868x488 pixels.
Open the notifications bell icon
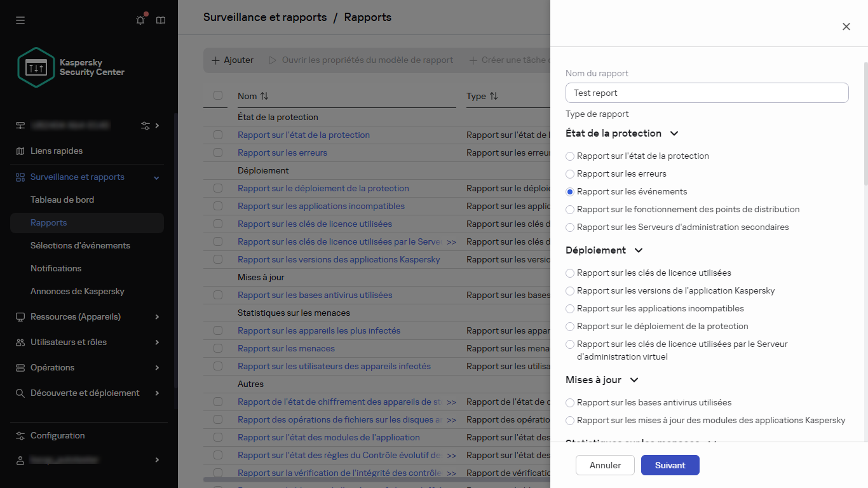point(140,20)
